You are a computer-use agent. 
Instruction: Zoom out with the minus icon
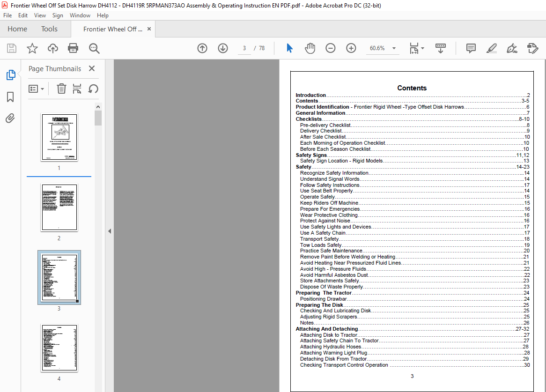click(x=331, y=48)
